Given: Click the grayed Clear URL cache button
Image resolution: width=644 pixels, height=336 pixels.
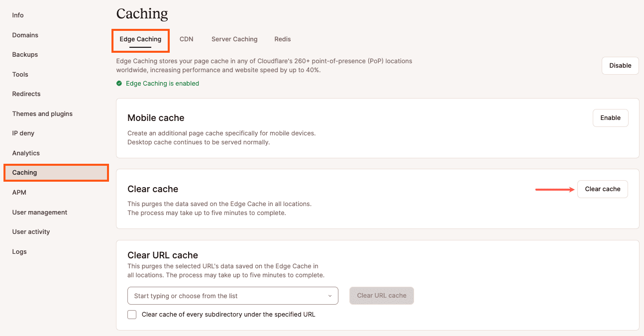Looking at the screenshot, I should (381, 295).
